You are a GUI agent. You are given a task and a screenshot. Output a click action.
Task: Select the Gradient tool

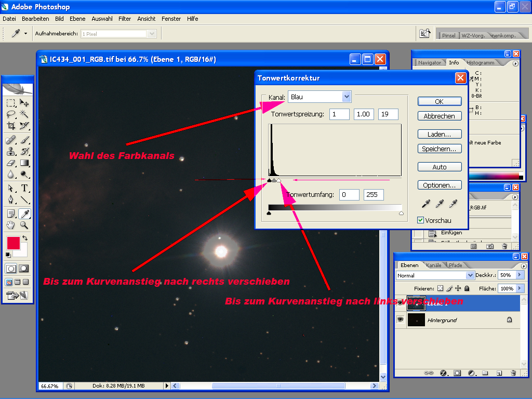point(24,163)
